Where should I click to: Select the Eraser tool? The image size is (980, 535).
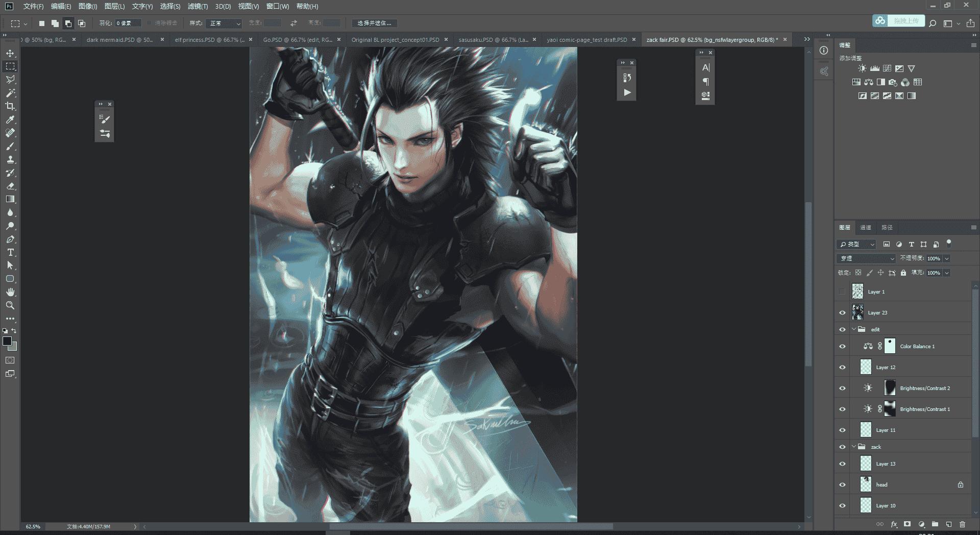(x=10, y=186)
